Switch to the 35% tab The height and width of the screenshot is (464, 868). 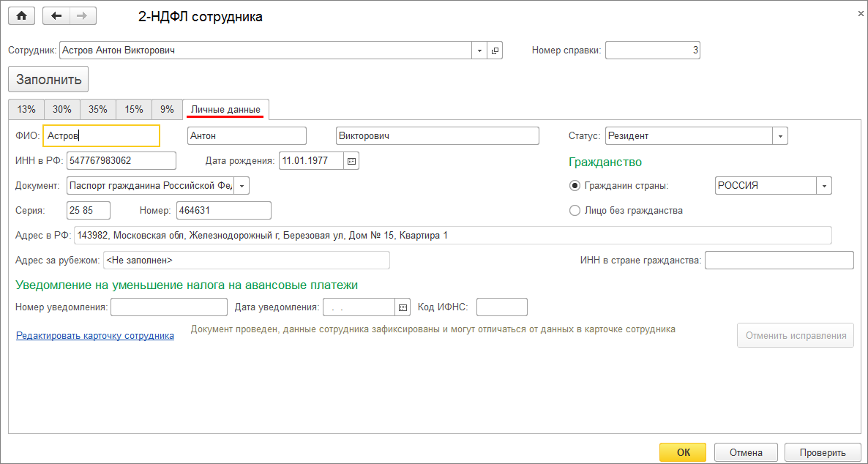98,109
